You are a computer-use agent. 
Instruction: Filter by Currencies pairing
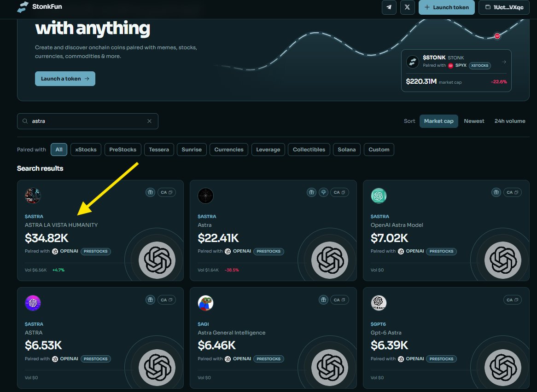click(x=229, y=150)
